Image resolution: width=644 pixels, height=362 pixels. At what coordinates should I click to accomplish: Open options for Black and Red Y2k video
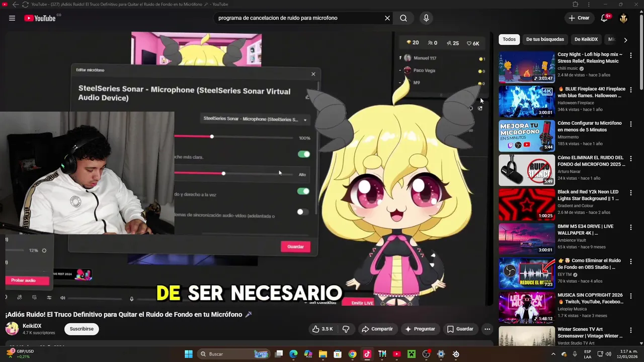(x=631, y=192)
